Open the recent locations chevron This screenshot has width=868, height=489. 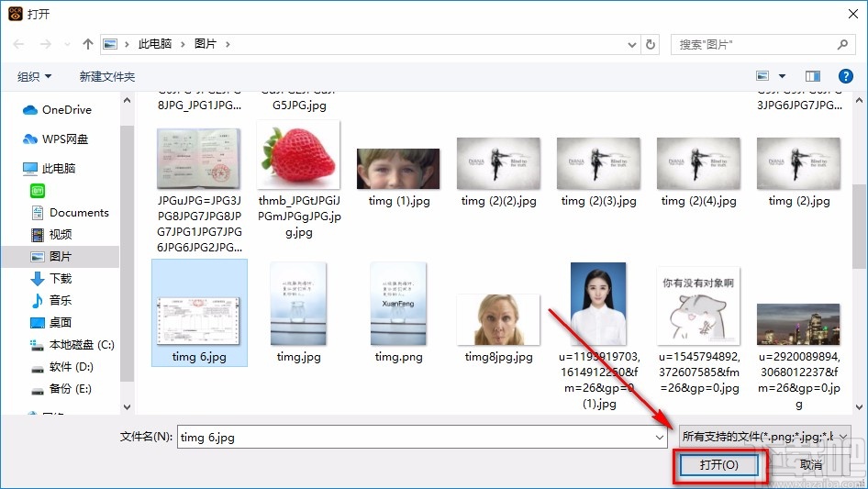[67, 44]
